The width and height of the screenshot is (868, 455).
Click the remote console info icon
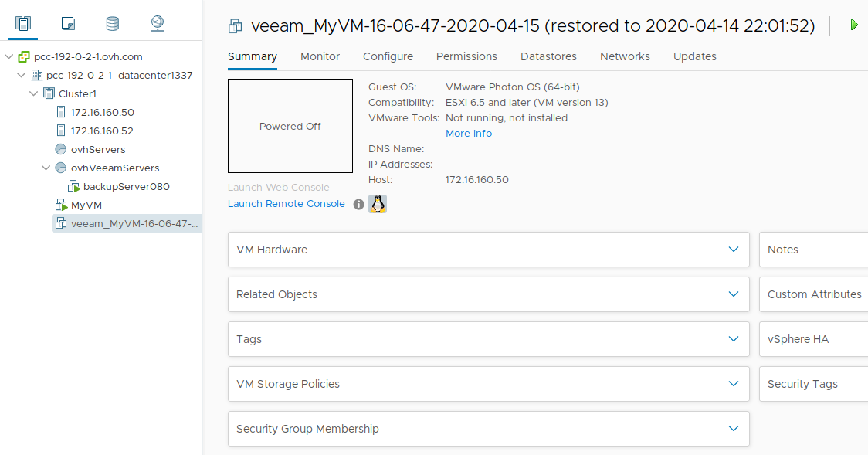click(x=358, y=205)
